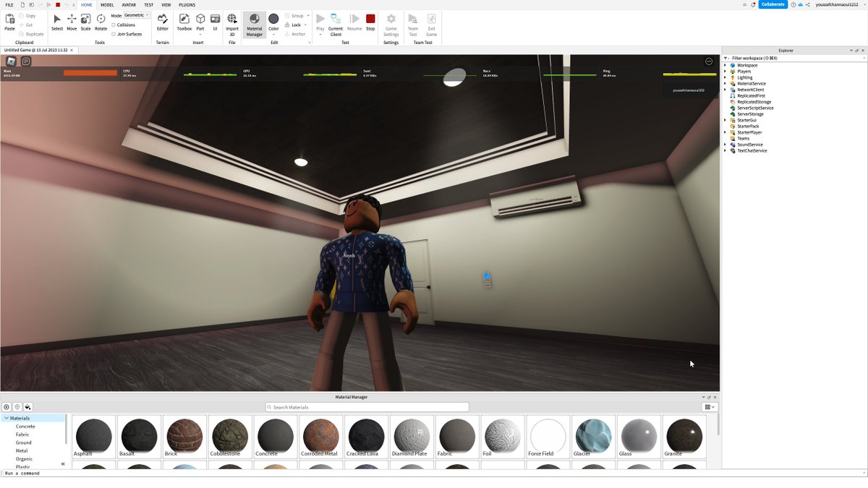The width and height of the screenshot is (868, 488).
Task: Click the new file icon in quick-access bar
Action: (22, 4)
